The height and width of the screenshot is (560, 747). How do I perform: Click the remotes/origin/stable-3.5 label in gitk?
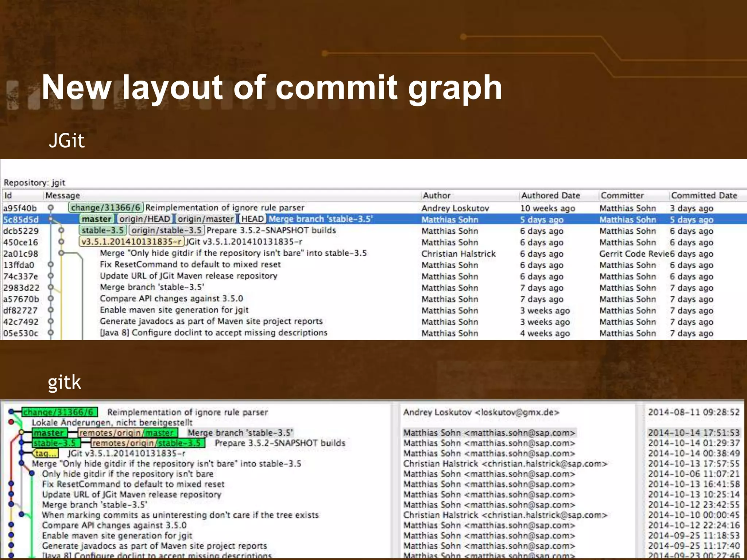point(148,443)
